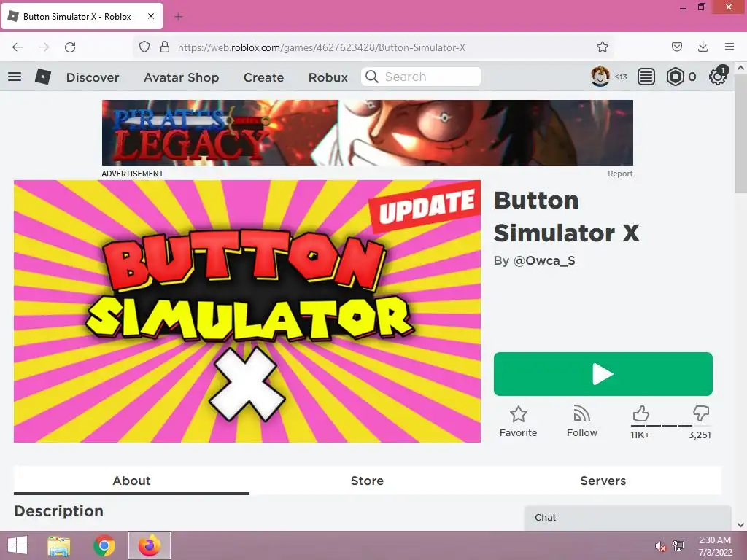The height and width of the screenshot is (560, 747).
Task: Go to Roblox home via logo
Action: [43, 77]
